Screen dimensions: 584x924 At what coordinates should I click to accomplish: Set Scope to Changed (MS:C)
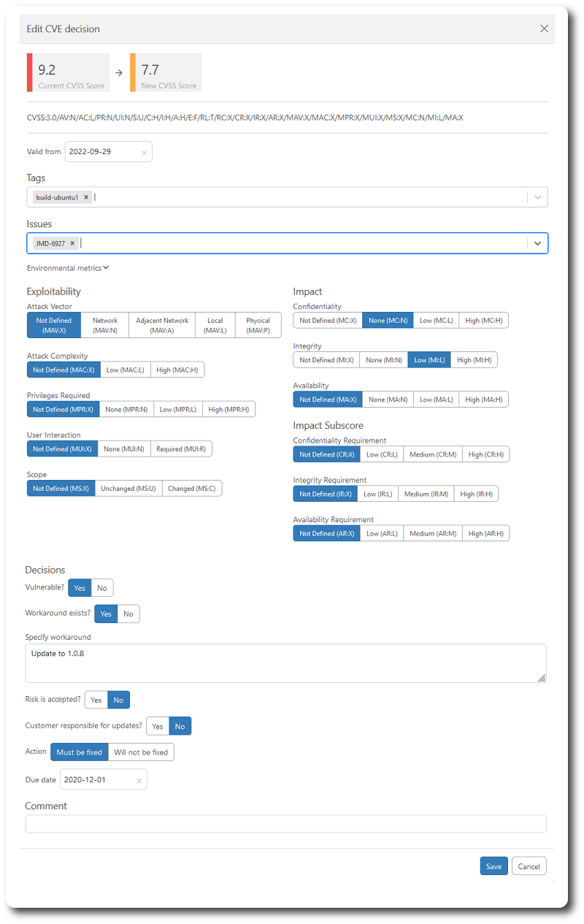pyautogui.click(x=191, y=489)
